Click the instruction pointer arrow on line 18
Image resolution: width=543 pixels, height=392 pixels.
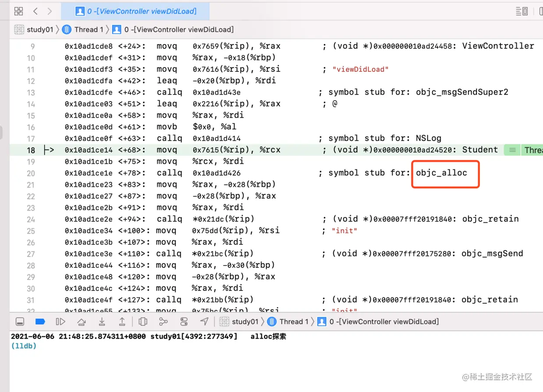click(x=49, y=150)
